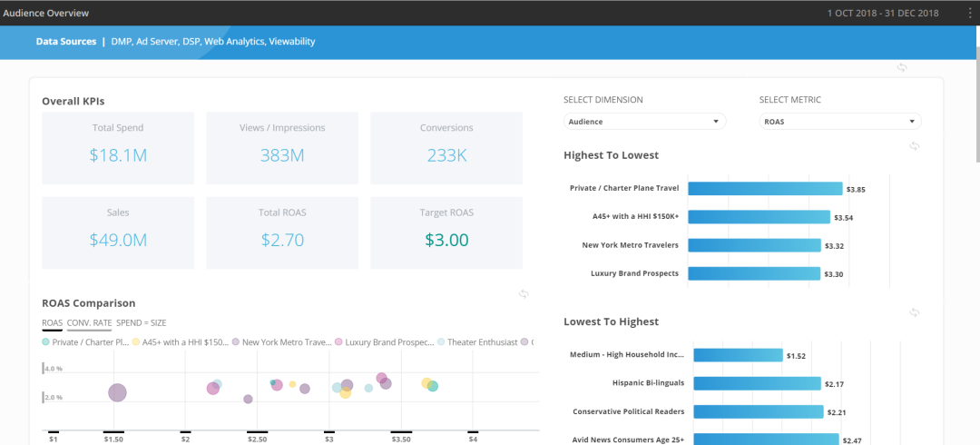Refresh the Lowest To Highest chart
The height and width of the screenshot is (445, 980).
pos(915,313)
